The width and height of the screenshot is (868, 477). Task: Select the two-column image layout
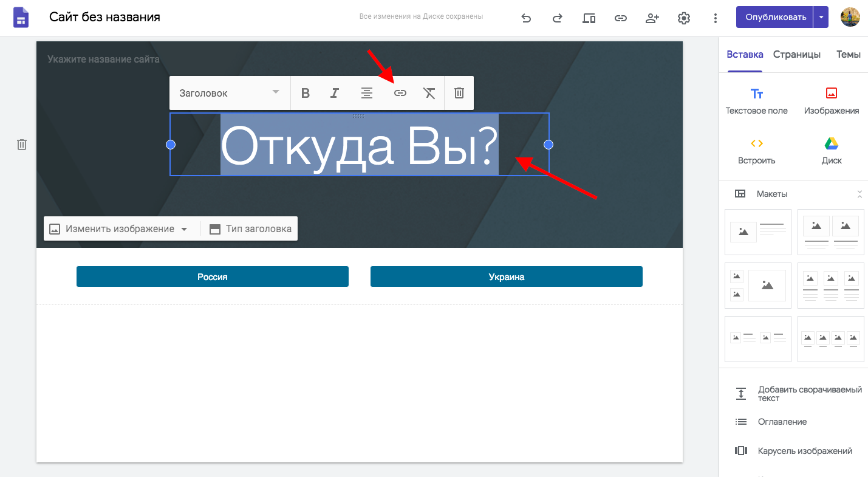pyautogui.click(x=831, y=232)
